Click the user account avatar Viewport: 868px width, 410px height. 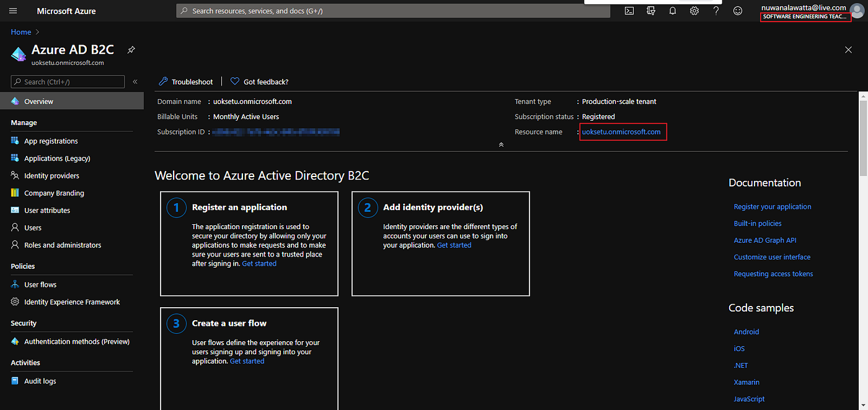coord(856,11)
